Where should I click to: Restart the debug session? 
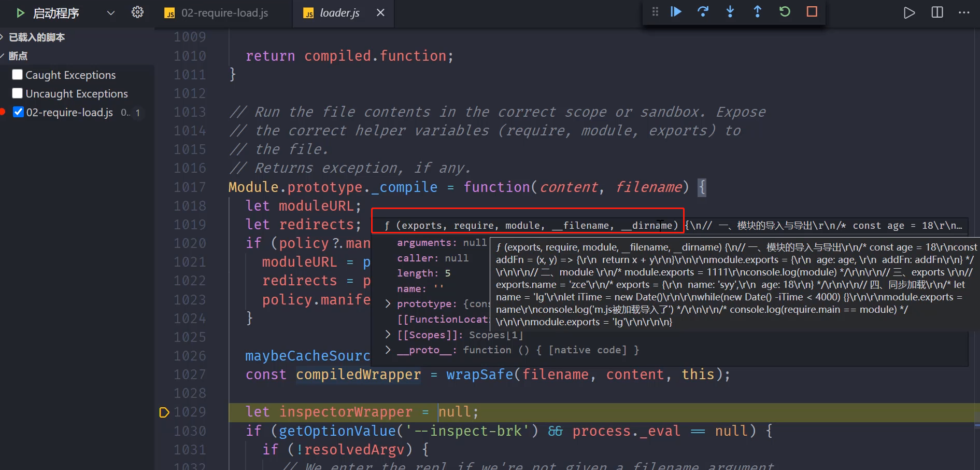coord(785,12)
